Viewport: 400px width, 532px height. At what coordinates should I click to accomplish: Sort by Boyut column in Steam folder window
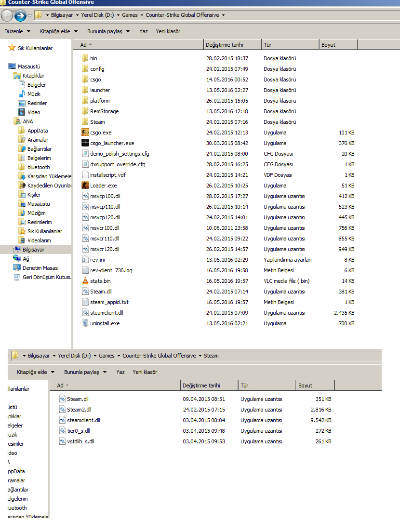[x=316, y=386]
